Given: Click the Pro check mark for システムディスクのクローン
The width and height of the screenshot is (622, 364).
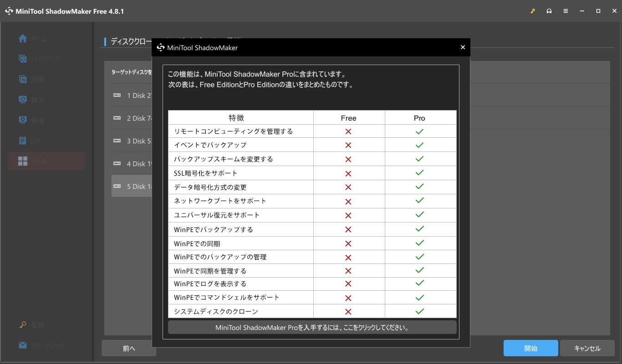Looking at the screenshot, I should [420, 312].
